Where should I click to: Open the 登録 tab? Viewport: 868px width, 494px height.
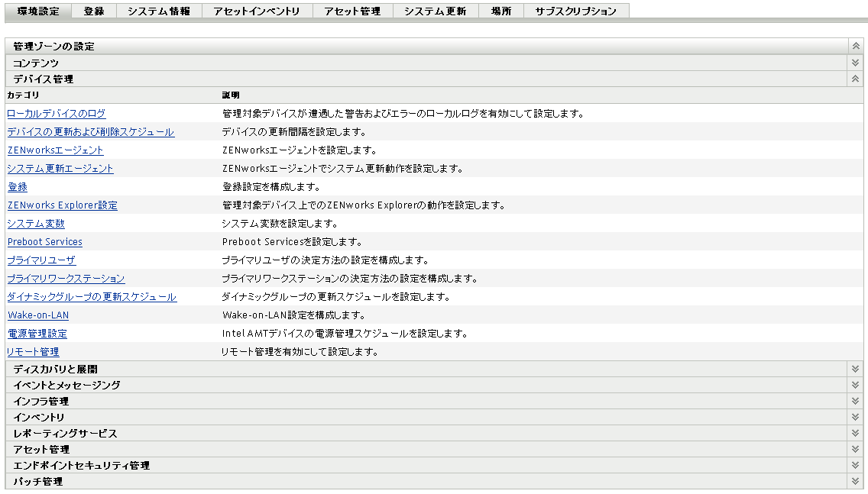point(94,11)
